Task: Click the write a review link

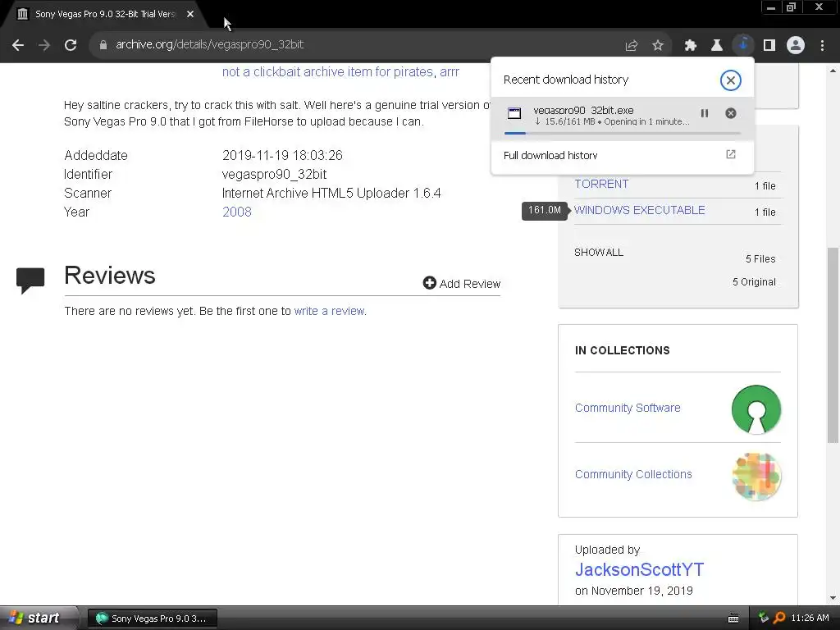Action: (329, 311)
